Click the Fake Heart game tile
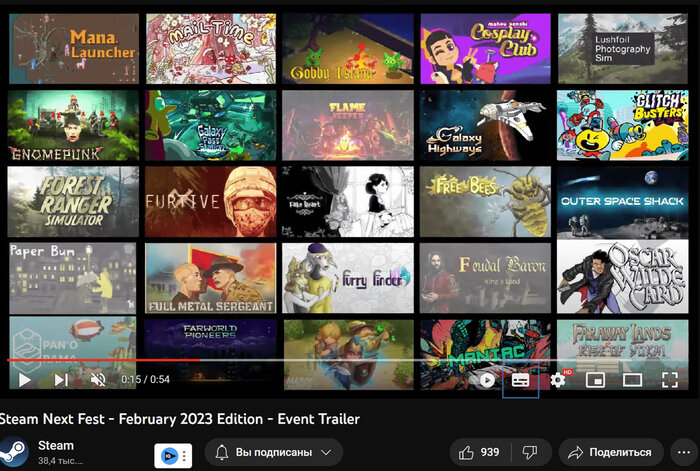 [x=348, y=202]
